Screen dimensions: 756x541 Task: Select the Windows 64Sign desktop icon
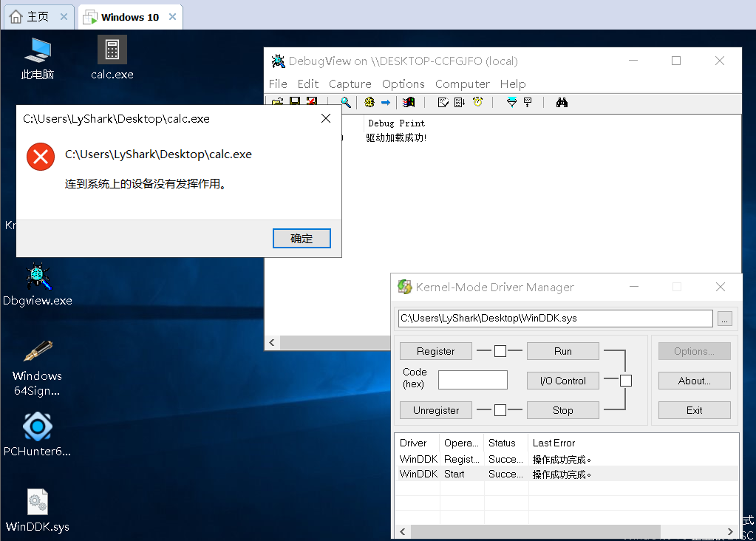click(37, 368)
